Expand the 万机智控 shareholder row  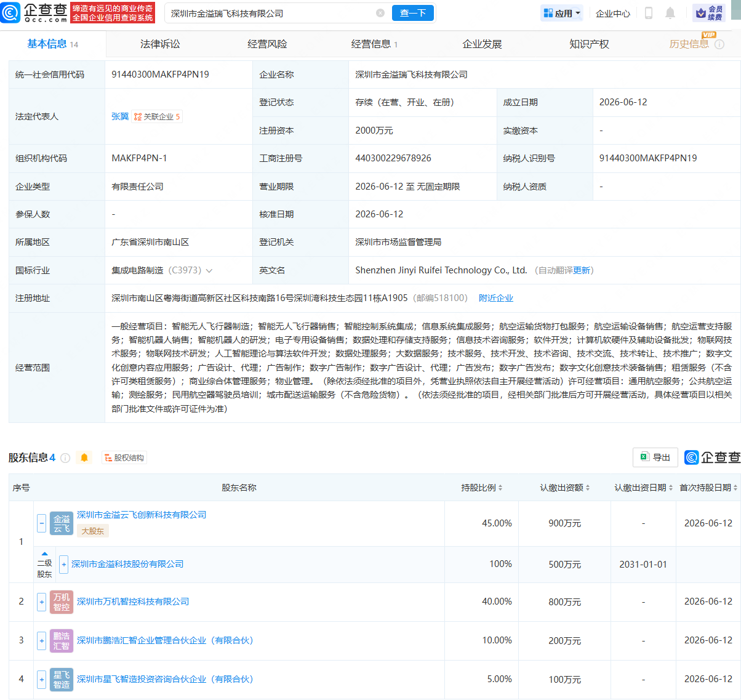click(41, 601)
